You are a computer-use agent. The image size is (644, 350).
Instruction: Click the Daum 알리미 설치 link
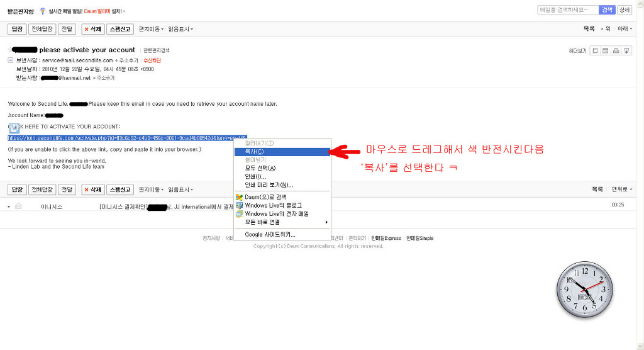tap(103, 11)
